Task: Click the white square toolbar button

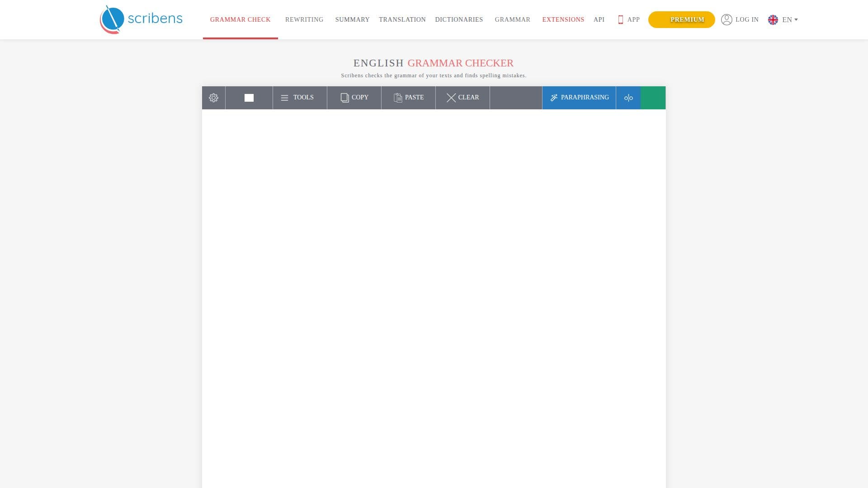Action: tap(249, 98)
